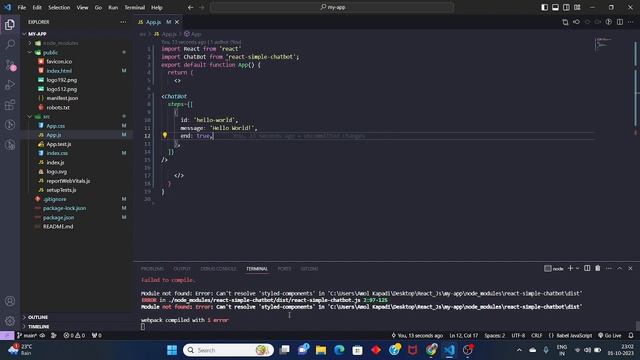Viewport: 640px width, 360px height.
Task: Open the Windows Start menu
Action: (172, 350)
